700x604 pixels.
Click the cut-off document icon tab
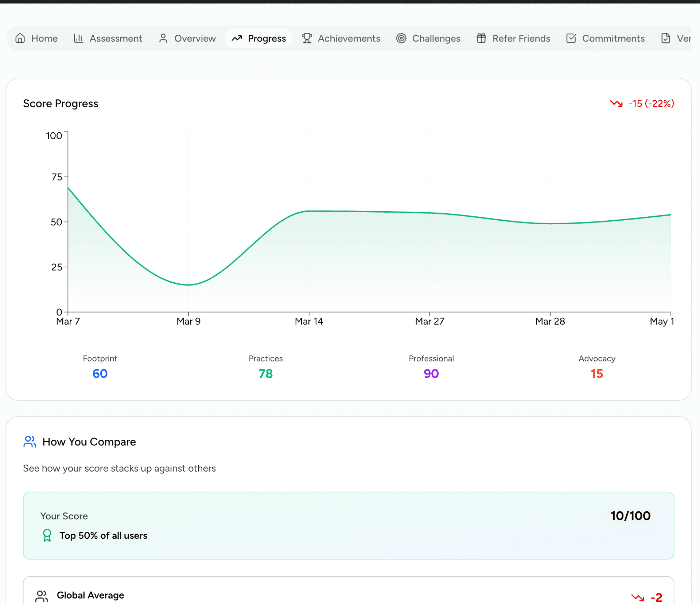tap(666, 38)
